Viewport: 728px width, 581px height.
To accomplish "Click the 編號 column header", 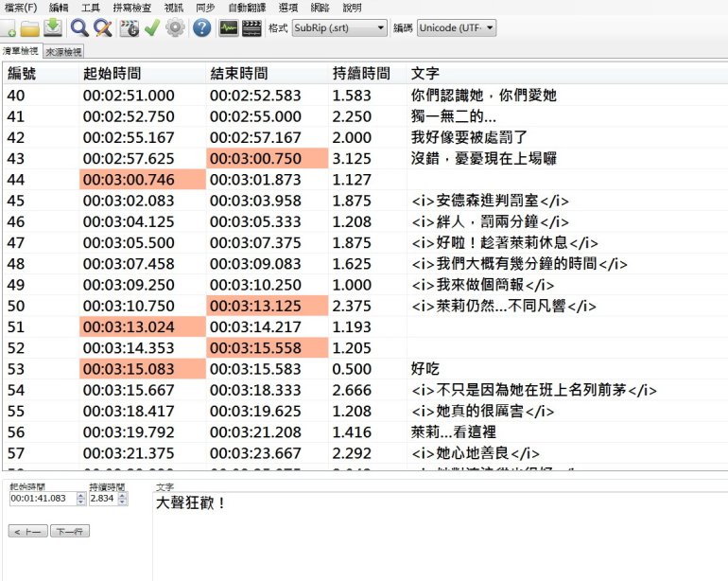I will coord(41,73).
